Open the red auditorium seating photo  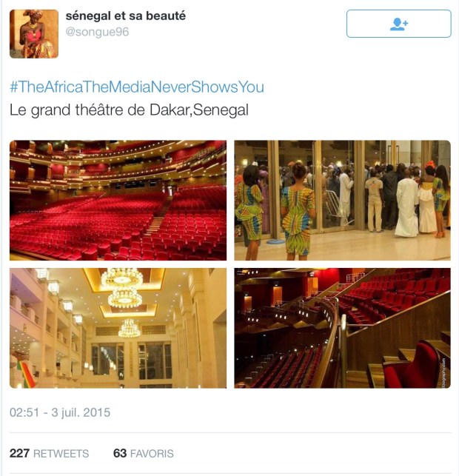pos(118,201)
